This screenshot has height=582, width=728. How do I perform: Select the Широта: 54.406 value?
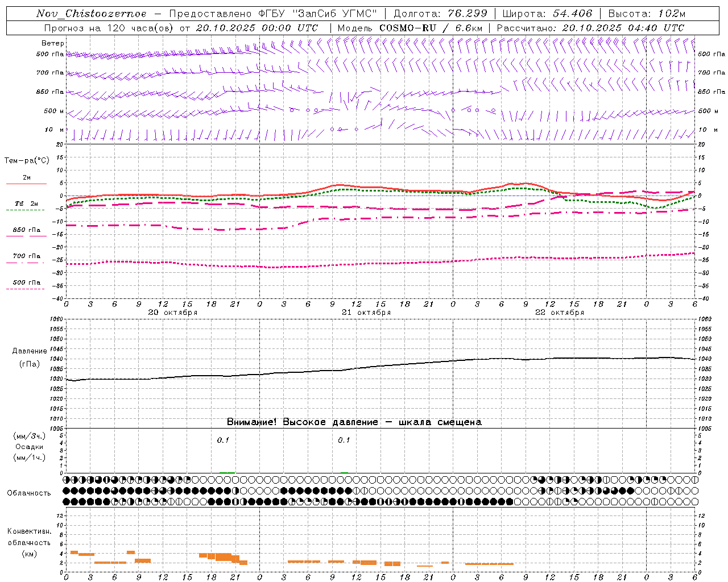548,14
